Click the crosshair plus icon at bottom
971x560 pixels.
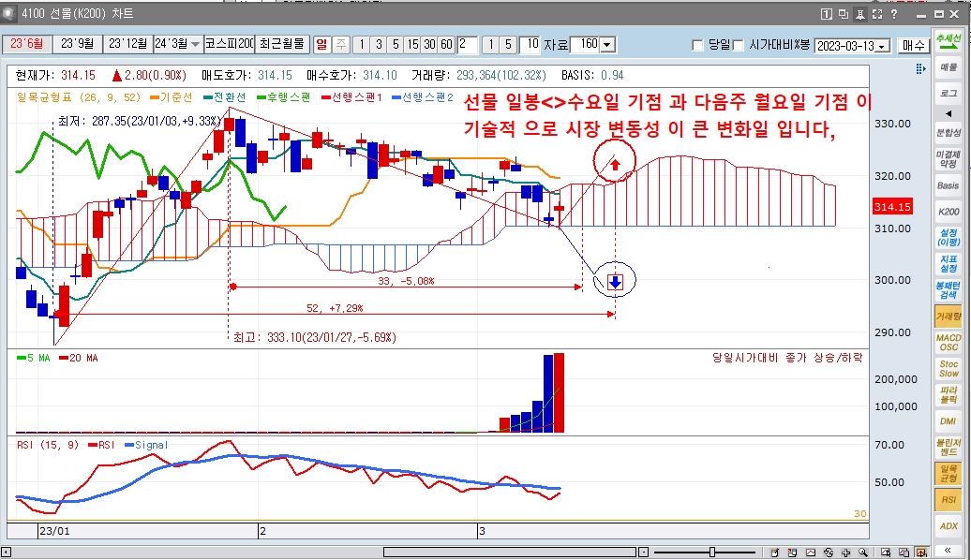pos(846,552)
